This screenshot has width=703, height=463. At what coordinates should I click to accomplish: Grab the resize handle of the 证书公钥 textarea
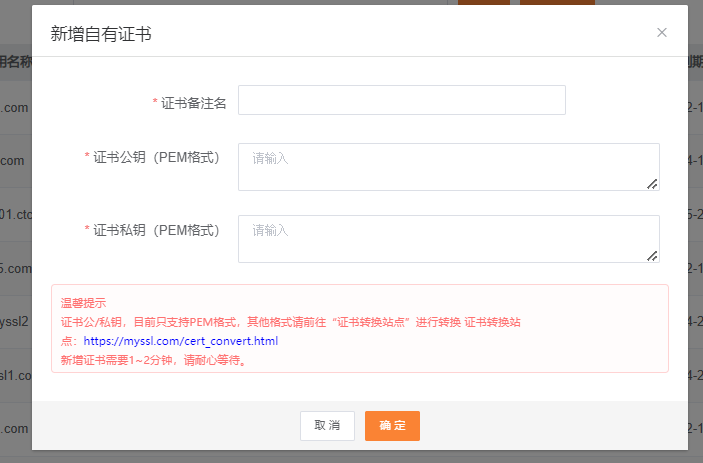(652, 183)
